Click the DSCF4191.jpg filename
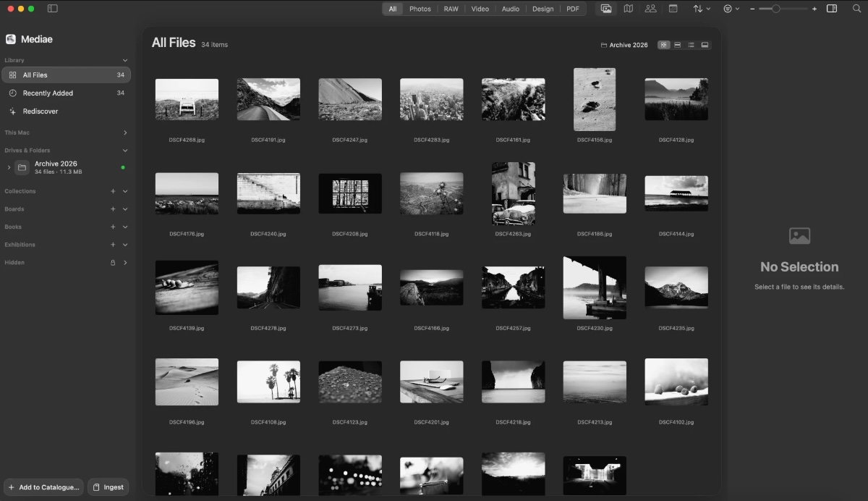The width and height of the screenshot is (868, 501). coord(268,140)
